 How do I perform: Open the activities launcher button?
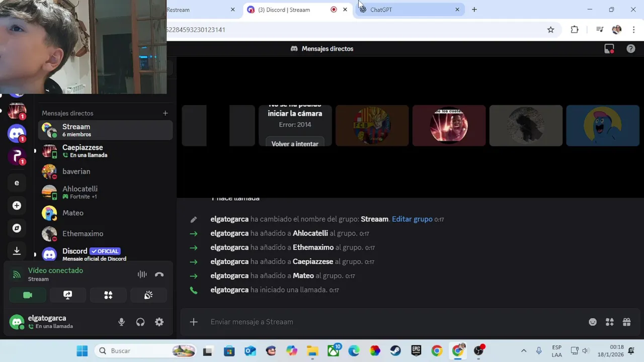pos(108,295)
